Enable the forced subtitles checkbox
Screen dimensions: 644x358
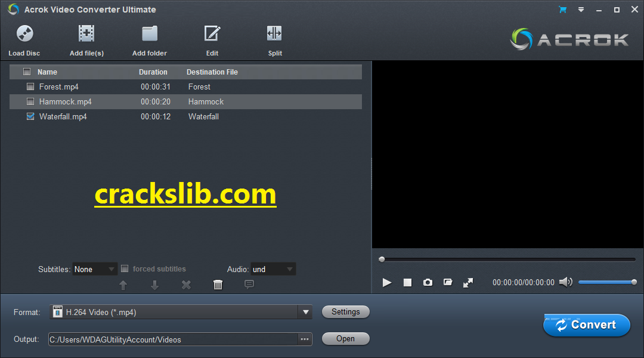[x=125, y=269]
